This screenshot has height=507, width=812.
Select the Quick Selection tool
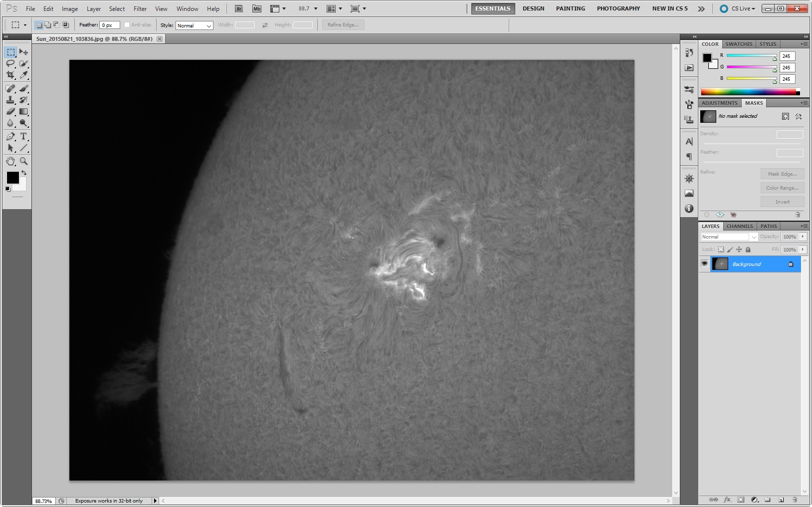click(23, 63)
